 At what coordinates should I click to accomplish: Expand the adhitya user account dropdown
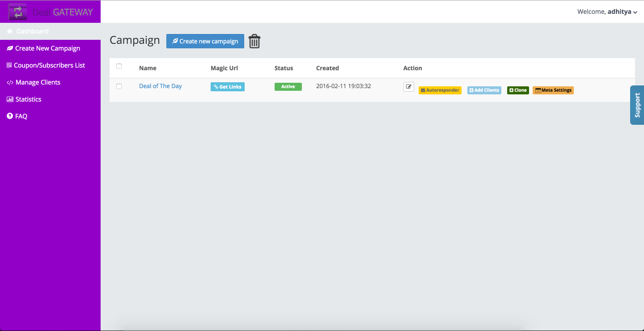coord(607,12)
